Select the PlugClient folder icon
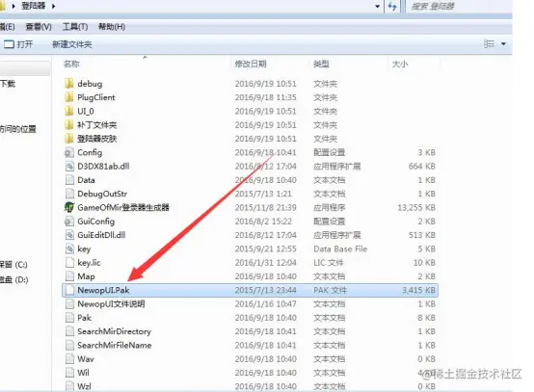Viewport: 534px width, 392px height. point(68,97)
